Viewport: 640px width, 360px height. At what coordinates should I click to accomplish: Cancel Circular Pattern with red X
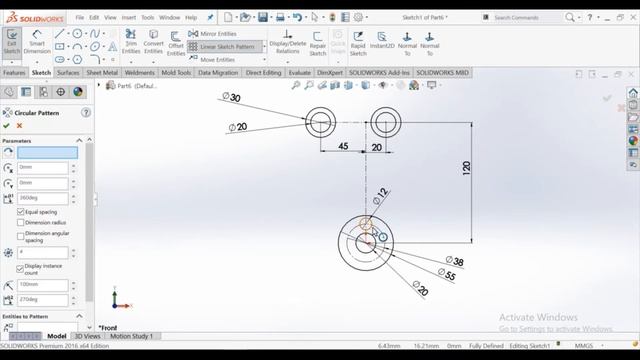point(19,126)
